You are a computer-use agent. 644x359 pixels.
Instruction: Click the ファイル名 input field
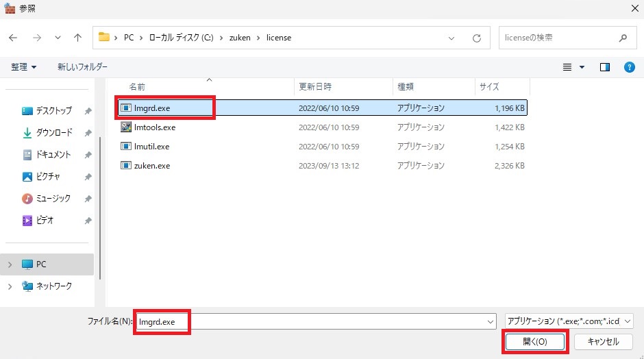(x=316, y=321)
